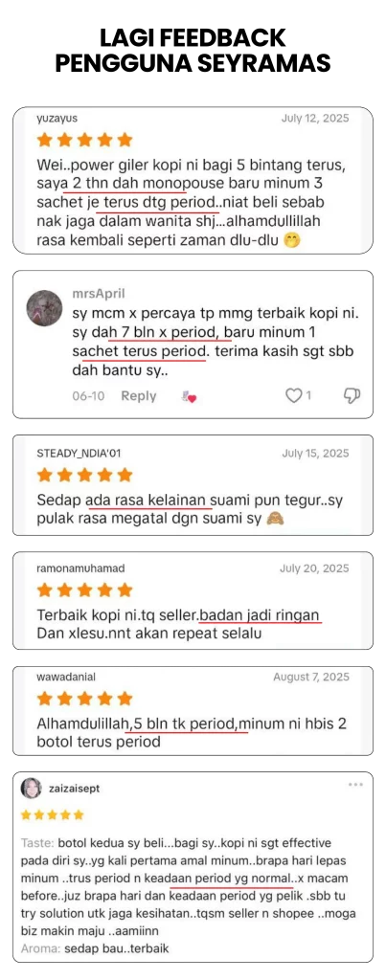Open zaizaisept's profile picture
The width and height of the screenshot is (386, 980).
click(x=32, y=789)
